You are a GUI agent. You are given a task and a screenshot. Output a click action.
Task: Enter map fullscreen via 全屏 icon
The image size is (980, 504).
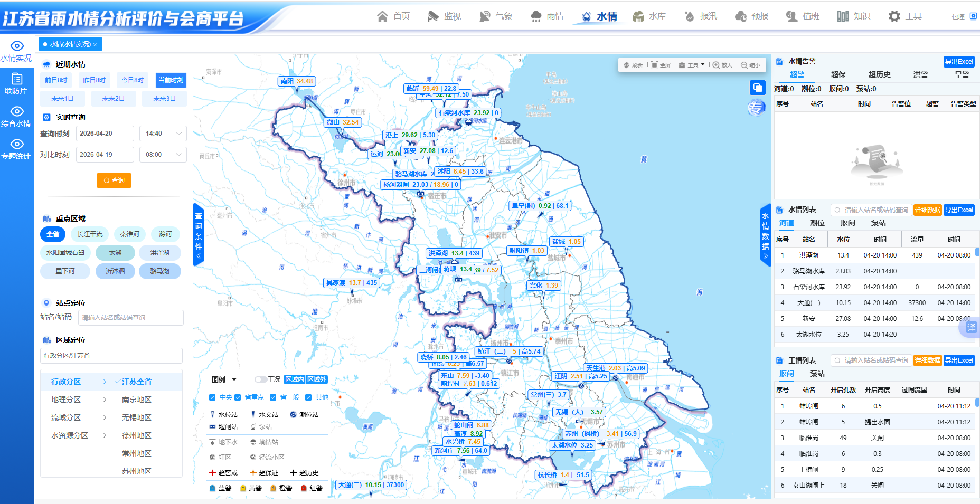click(655, 65)
